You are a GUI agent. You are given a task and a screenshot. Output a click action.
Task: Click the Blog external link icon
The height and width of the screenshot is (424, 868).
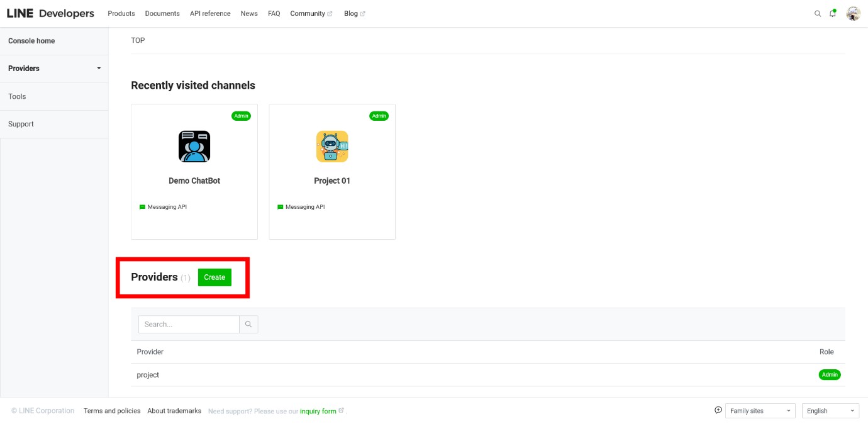(362, 14)
